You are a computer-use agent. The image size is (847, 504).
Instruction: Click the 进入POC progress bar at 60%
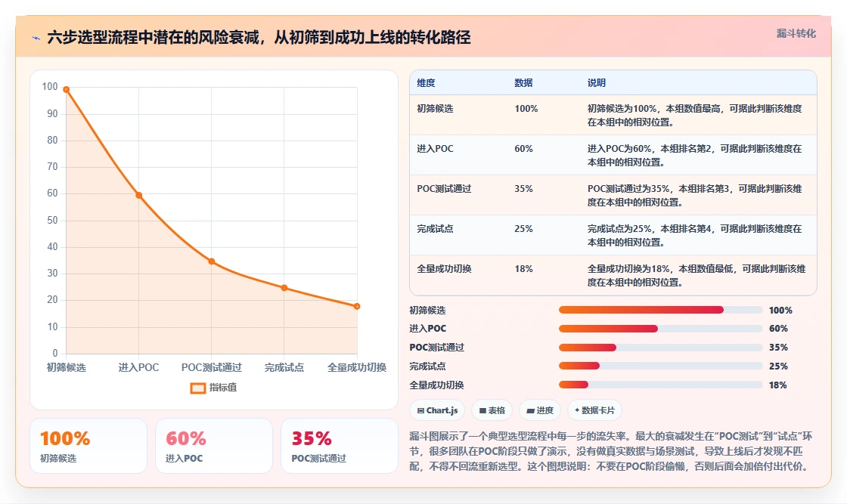(x=661, y=329)
